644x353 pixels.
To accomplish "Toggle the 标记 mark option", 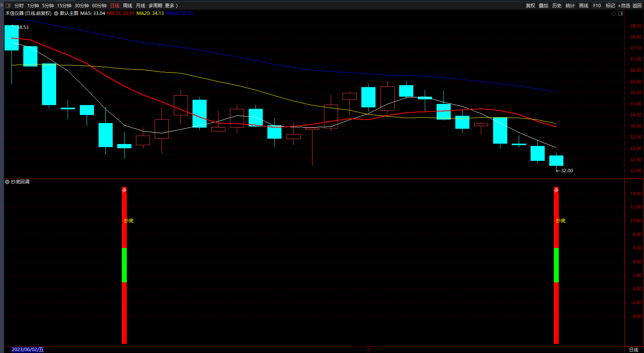I will click(610, 5).
